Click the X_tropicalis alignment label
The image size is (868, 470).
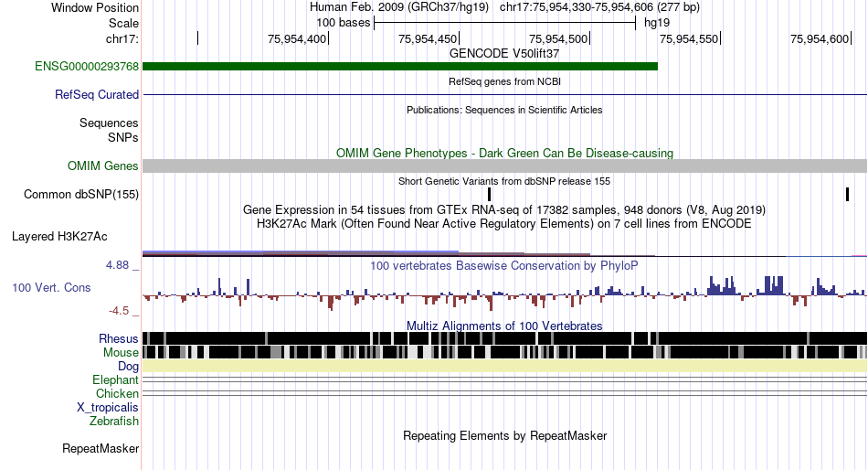pos(108,408)
